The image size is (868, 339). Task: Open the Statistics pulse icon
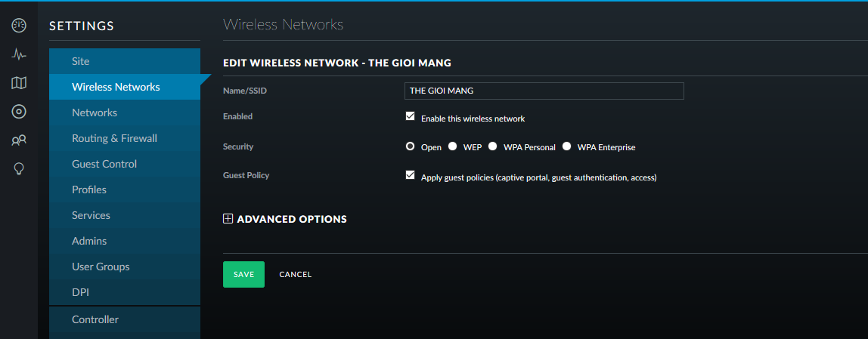(x=19, y=54)
